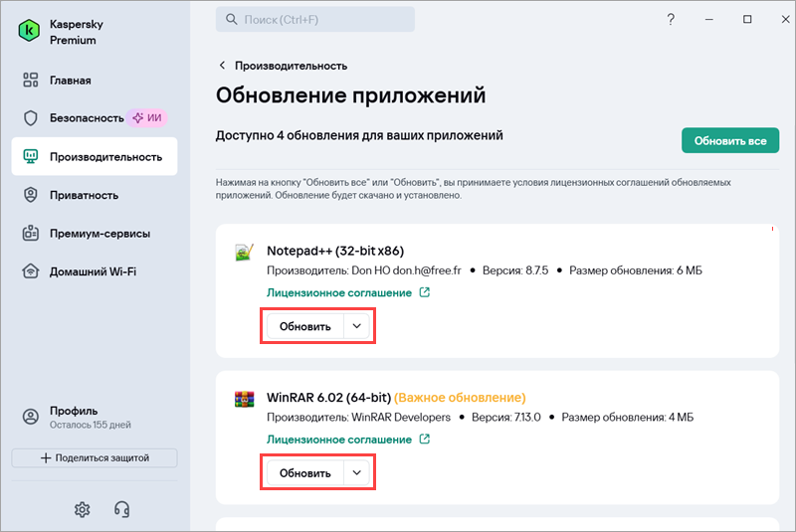This screenshot has width=796, height=532.
Task: Click Обновить for WinRAR 6.02
Action: coord(305,472)
